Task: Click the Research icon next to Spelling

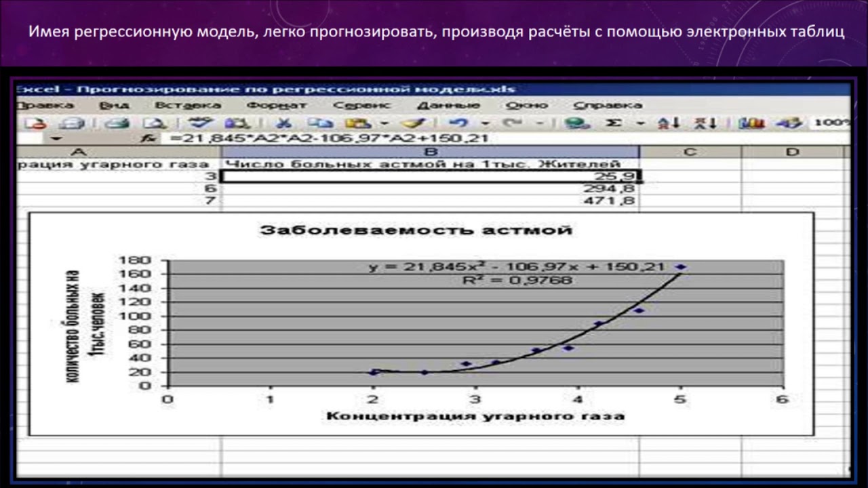Action: (x=237, y=123)
